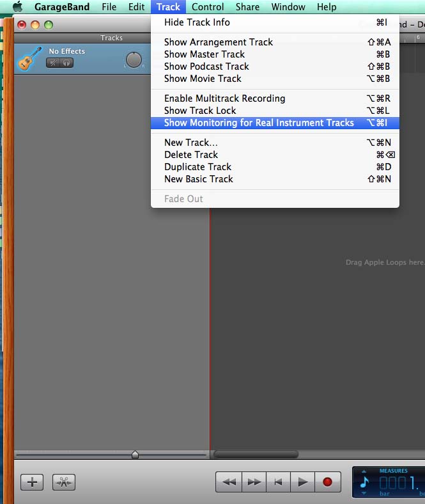Open the GarageBand application menu
425x504 pixels.
point(62,7)
